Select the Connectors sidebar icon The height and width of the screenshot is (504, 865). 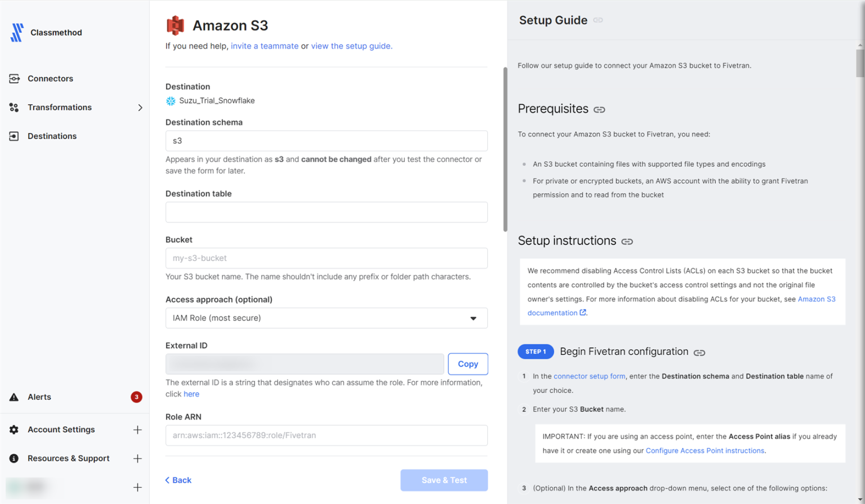(x=15, y=78)
